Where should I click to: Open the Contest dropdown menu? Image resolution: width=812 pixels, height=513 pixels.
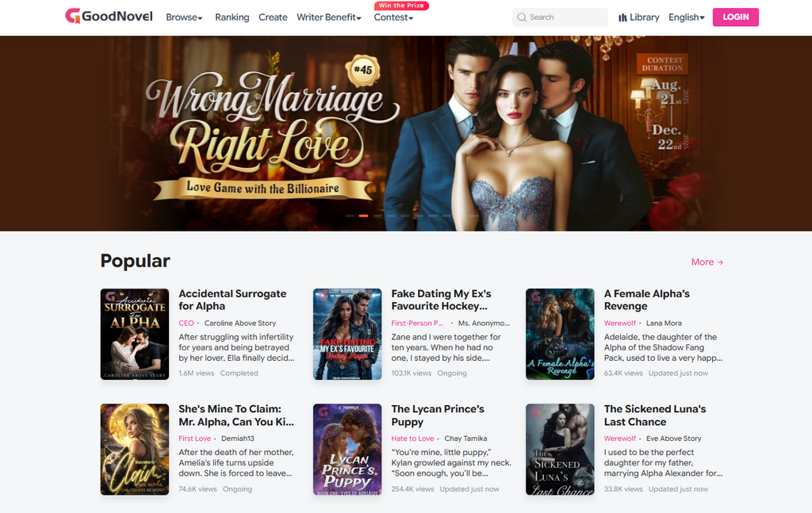[x=393, y=17]
